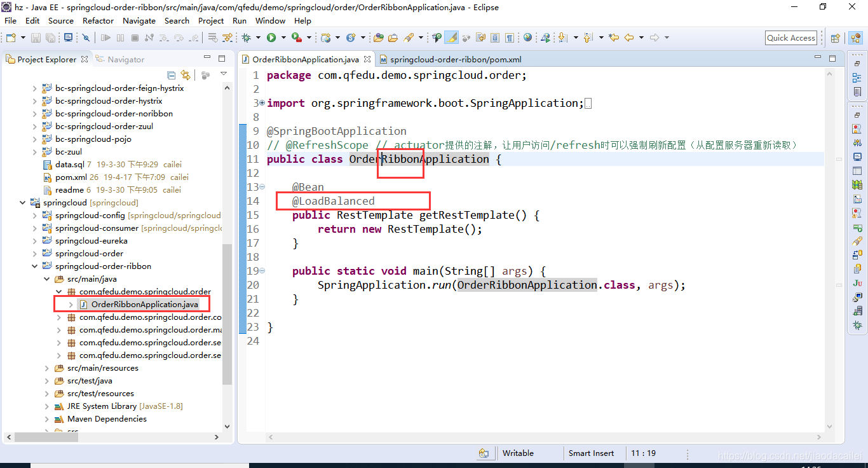Viewport: 868px width, 468px height.
Task: Maximize the Project Explorer view
Action: [222, 58]
